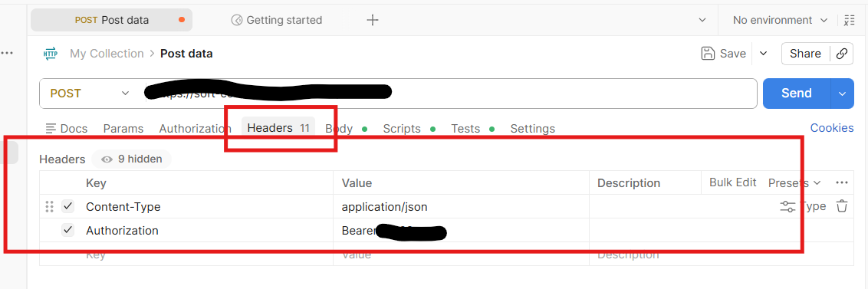Image resolution: width=868 pixels, height=289 pixels.
Task: Open the Scripts tab
Action: pyautogui.click(x=409, y=129)
